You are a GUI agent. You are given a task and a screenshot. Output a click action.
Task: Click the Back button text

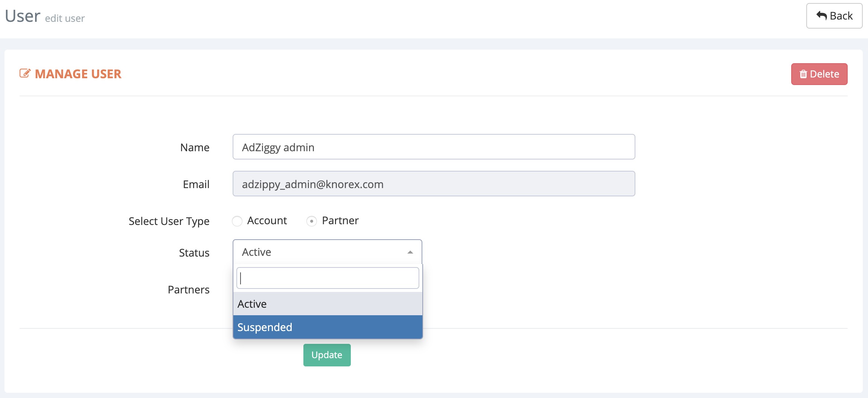(x=841, y=16)
